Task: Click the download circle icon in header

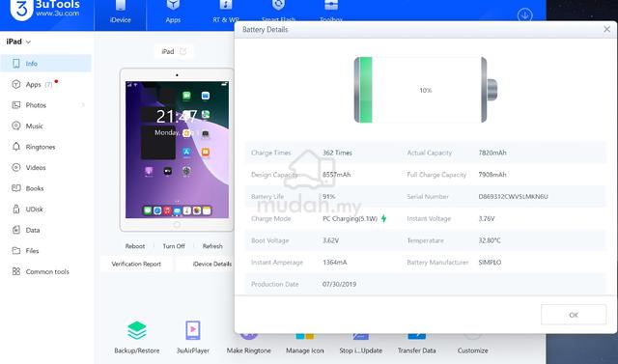Action: click(524, 15)
